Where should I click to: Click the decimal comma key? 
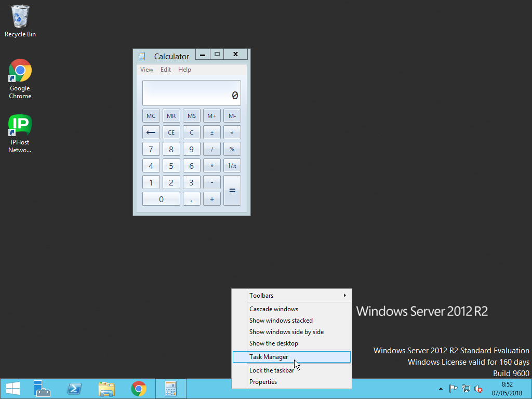click(x=192, y=199)
